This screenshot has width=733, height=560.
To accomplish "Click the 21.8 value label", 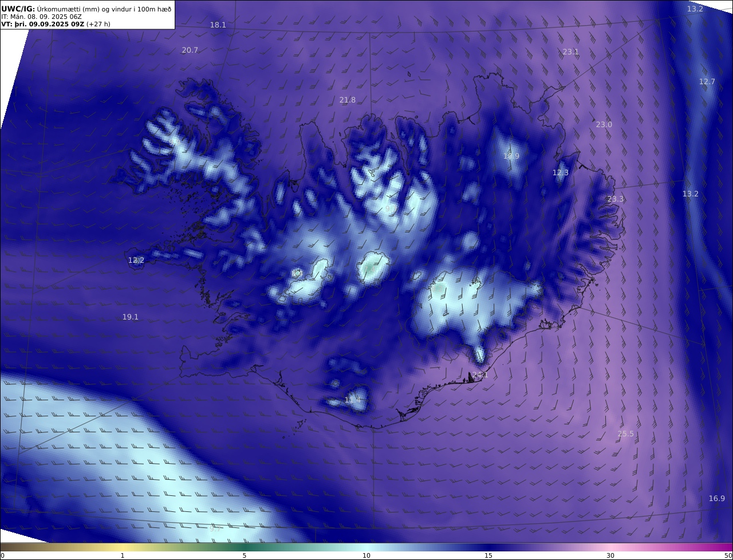I will [348, 100].
